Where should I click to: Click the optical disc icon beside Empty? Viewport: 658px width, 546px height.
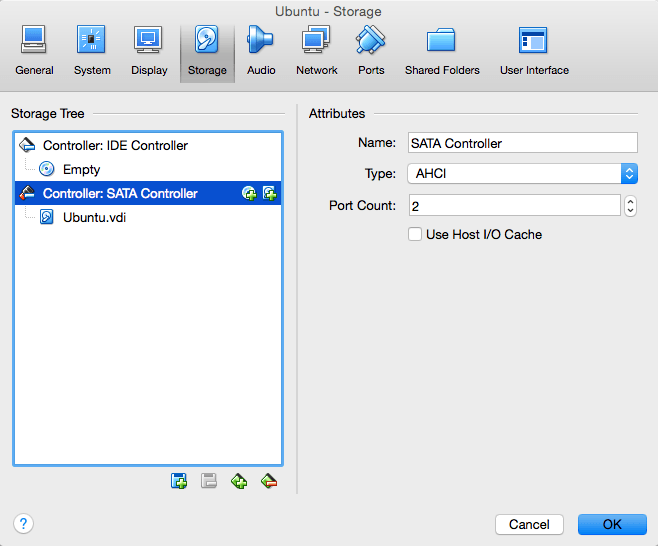47,169
